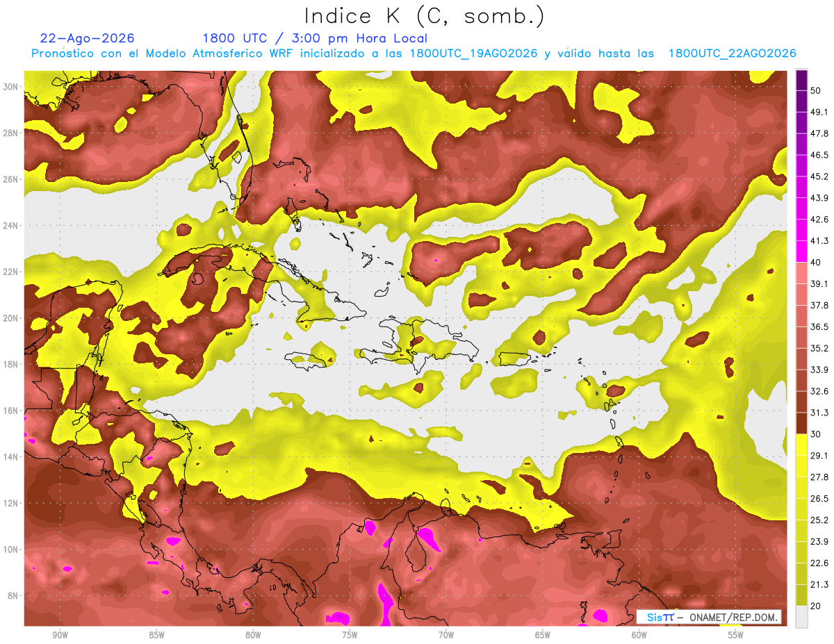The image size is (834, 644).
Task: Click '1800 UTC / 3:00 pm Hora Local'
Action: pyautogui.click(x=315, y=38)
